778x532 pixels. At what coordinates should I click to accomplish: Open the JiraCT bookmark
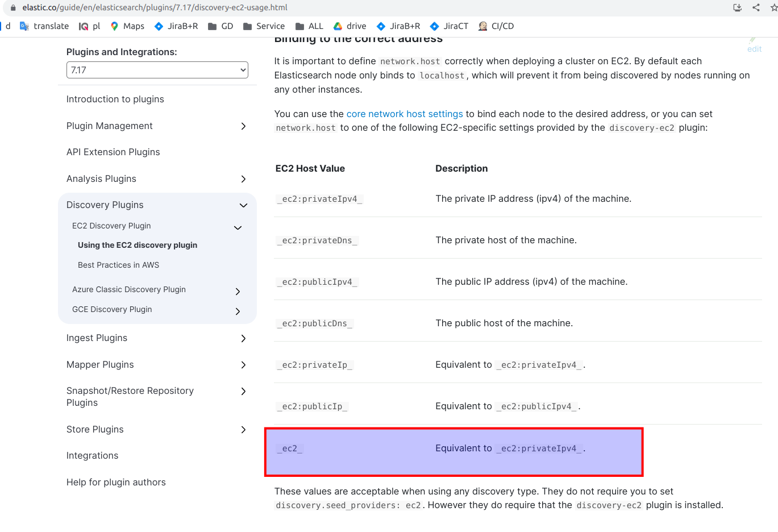pyautogui.click(x=448, y=26)
